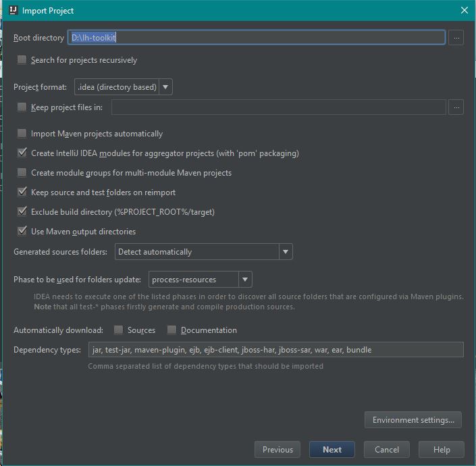Enable Search for projects recursively
This screenshot has height=466, width=476.
[22, 59]
